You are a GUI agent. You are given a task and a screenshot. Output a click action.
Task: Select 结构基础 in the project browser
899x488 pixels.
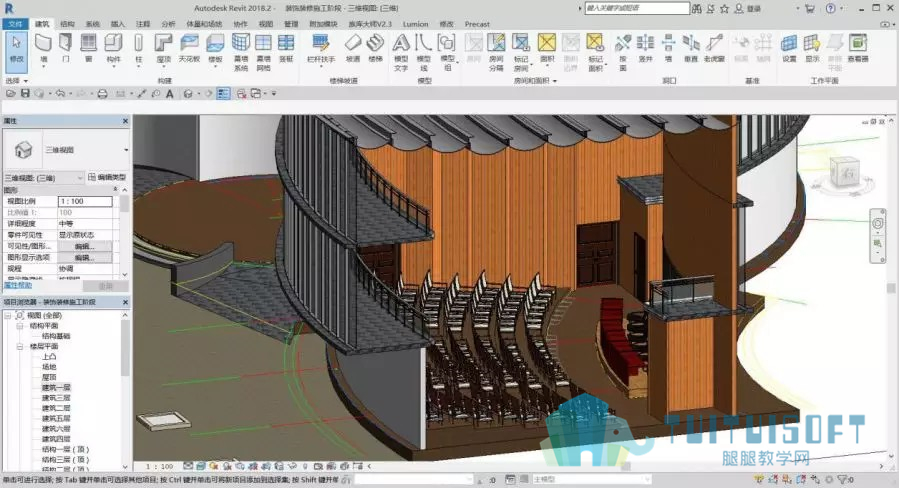pyautogui.click(x=56, y=336)
